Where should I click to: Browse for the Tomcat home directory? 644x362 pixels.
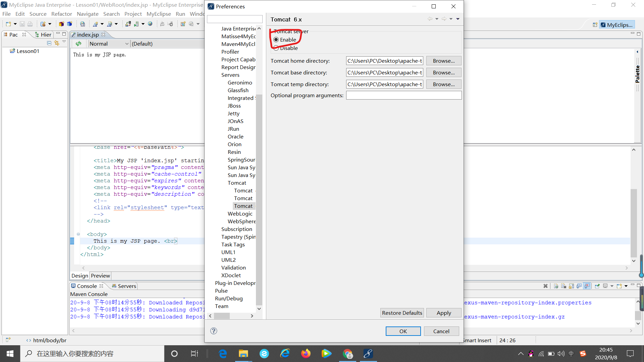coord(443,61)
